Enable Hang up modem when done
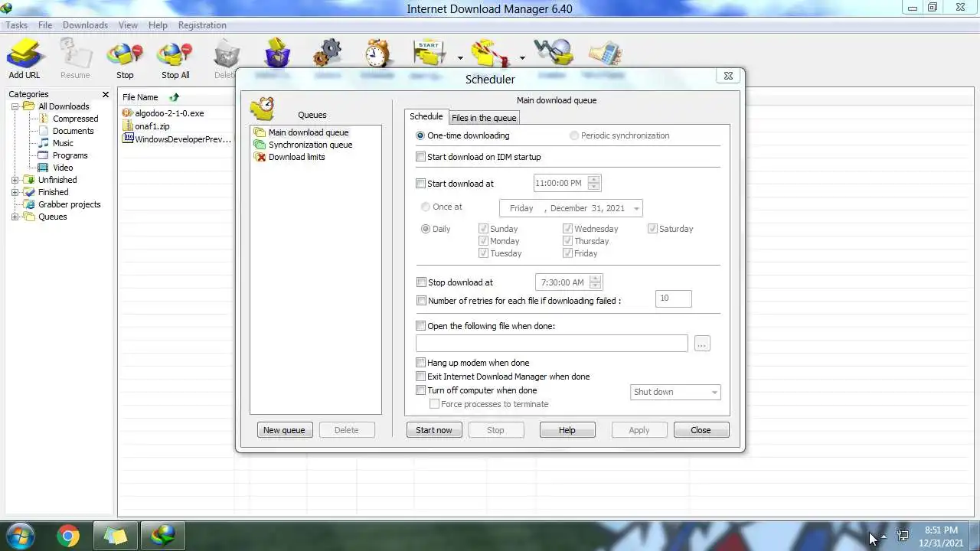Image resolution: width=980 pixels, height=551 pixels. [420, 363]
